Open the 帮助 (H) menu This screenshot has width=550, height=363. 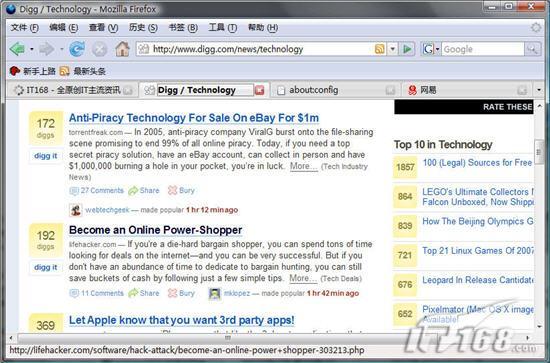263,27
